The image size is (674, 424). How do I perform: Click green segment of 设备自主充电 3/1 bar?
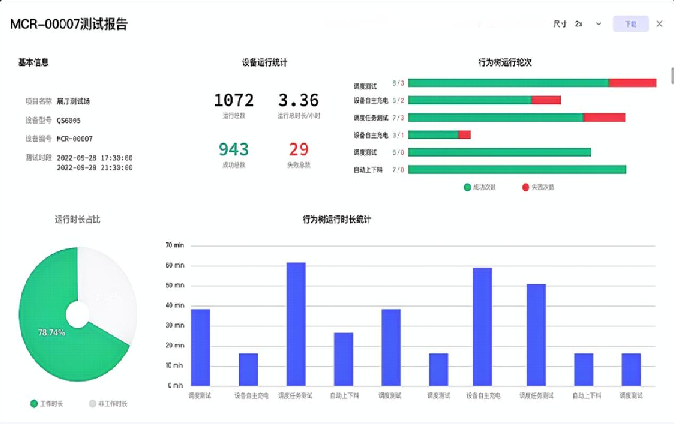coord(433,135)
